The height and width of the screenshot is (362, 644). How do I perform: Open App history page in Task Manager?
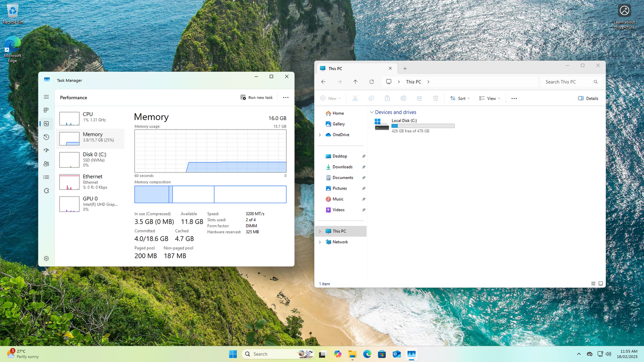click(x=46, y=137)
